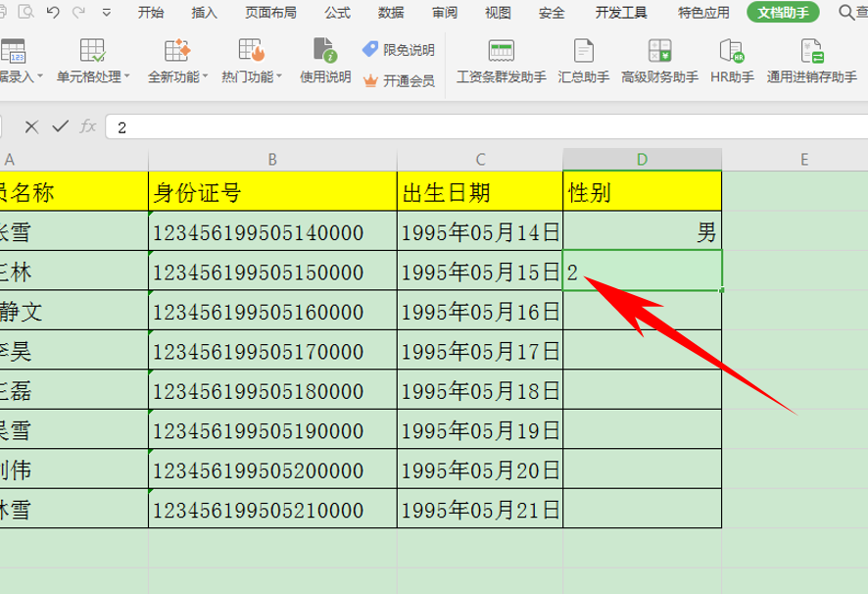The image size is (868, 594).
Task: Select column E header
Action: pyautogui.click(x=804, y=160)
